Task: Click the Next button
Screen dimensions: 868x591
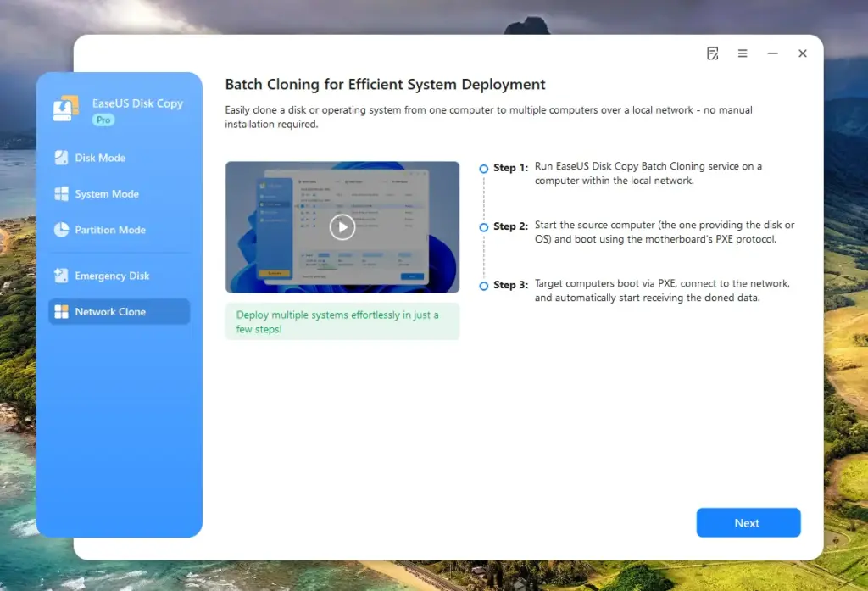Action: click(748, 522)
